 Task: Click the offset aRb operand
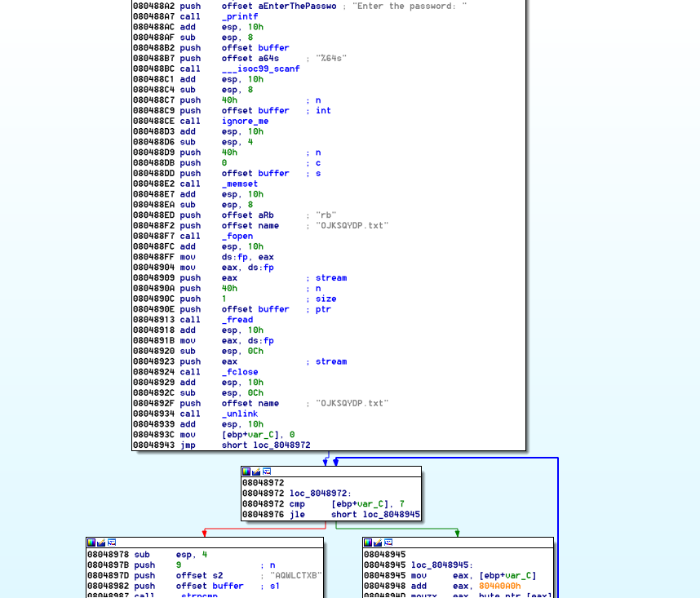pyautogui.click(x=248, y=215)
